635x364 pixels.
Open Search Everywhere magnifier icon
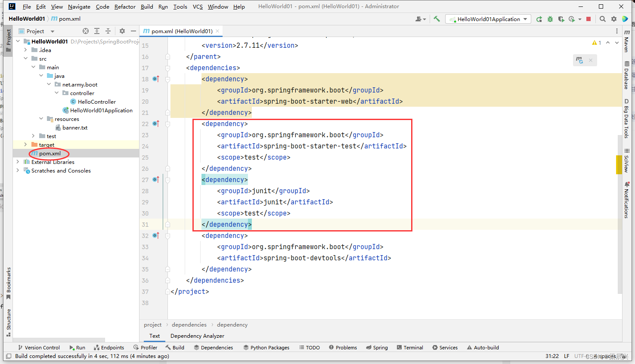click(x=603, y=19)
